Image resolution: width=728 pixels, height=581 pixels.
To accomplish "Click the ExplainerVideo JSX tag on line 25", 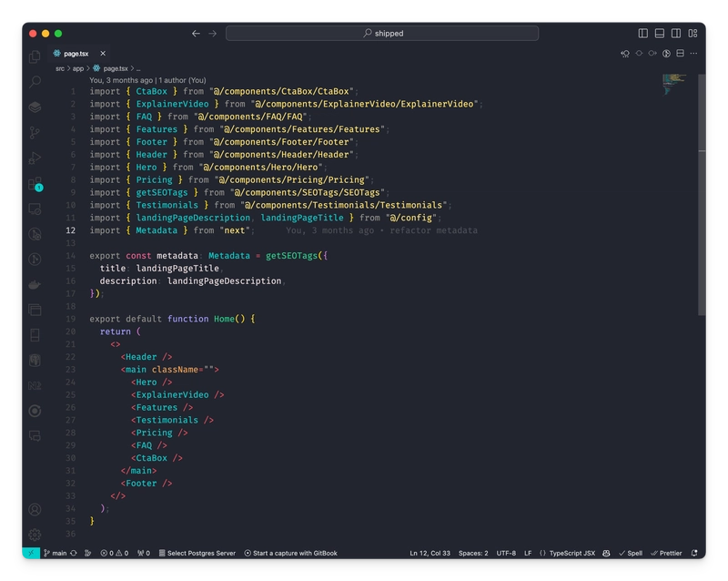I will coord(172,394).
